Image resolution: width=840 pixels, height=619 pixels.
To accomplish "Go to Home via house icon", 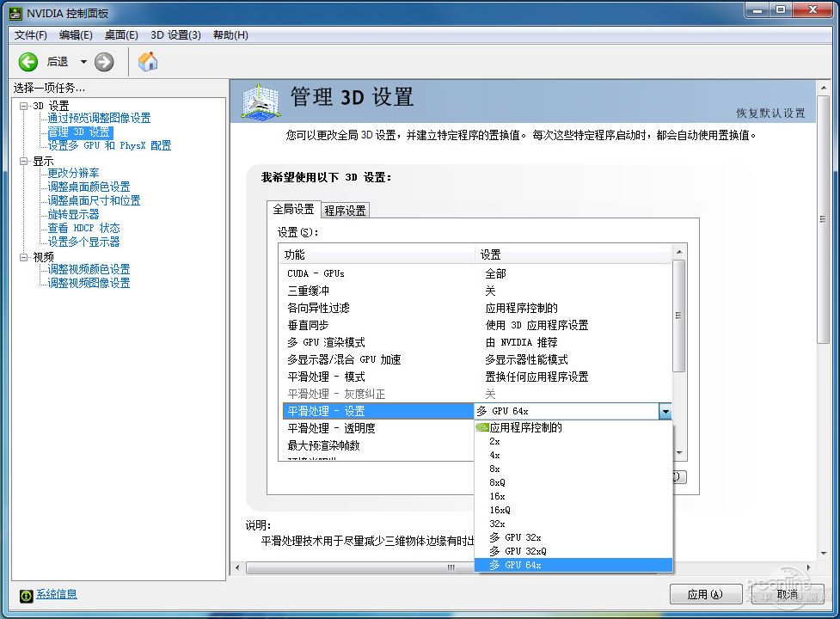I will (x=148, y=62).
